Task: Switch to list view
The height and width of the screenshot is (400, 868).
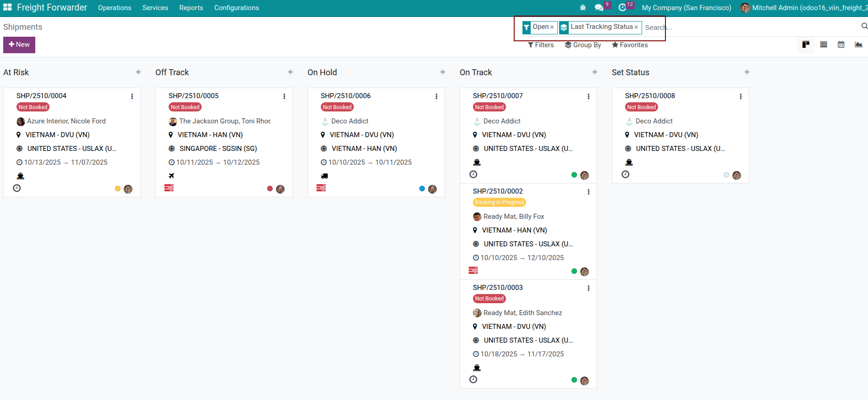Action: point(823,44)
